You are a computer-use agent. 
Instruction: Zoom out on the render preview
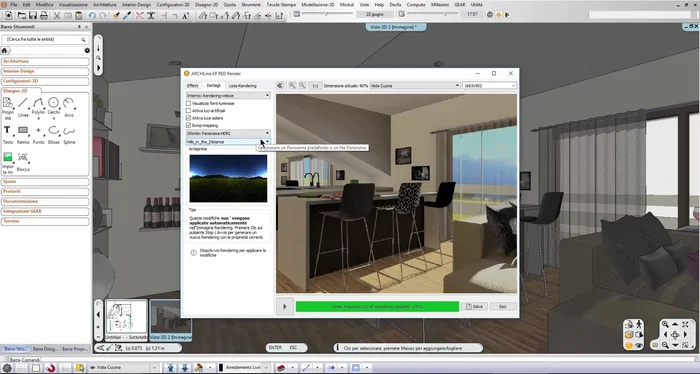pos(302,86)
